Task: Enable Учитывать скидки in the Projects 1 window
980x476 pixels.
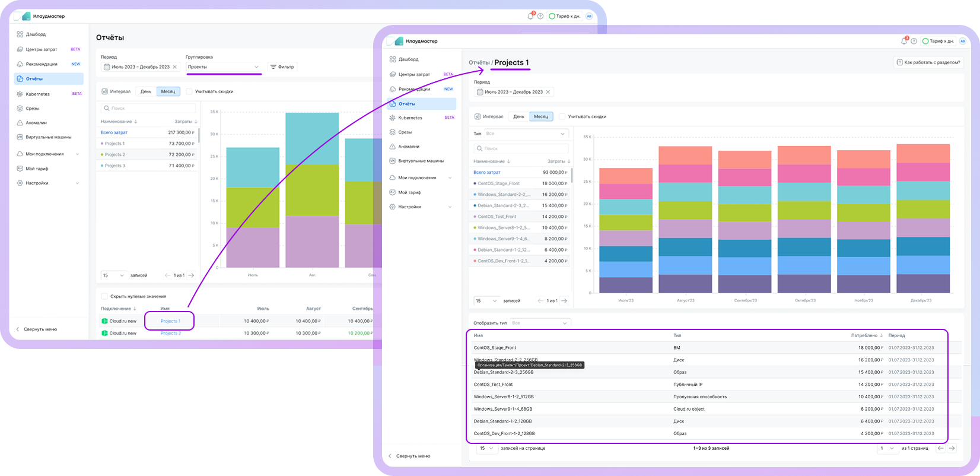Action: 562,117
